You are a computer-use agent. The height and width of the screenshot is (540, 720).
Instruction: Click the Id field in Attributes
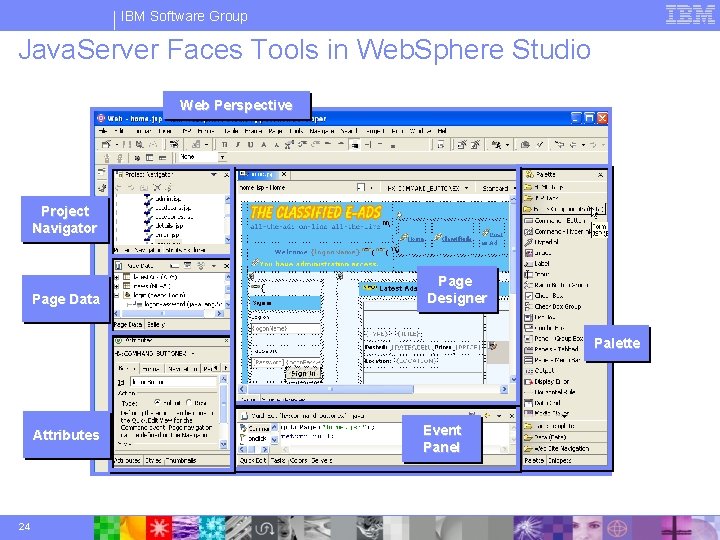[x=173, y=382]
